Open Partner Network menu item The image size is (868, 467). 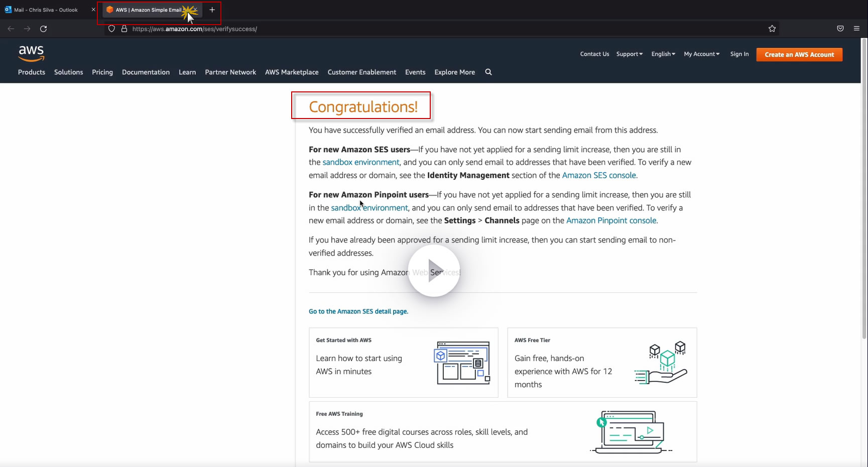[230, 72]
